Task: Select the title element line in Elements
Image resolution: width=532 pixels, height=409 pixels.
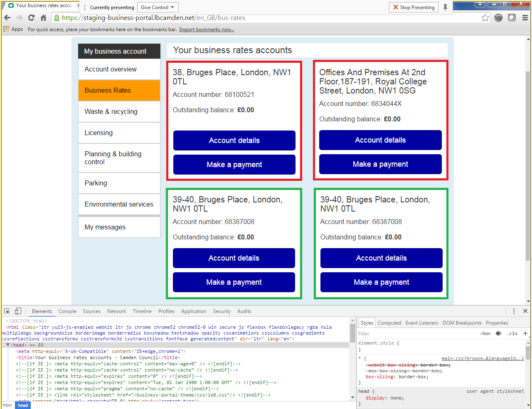Action: tap(98, 357)
